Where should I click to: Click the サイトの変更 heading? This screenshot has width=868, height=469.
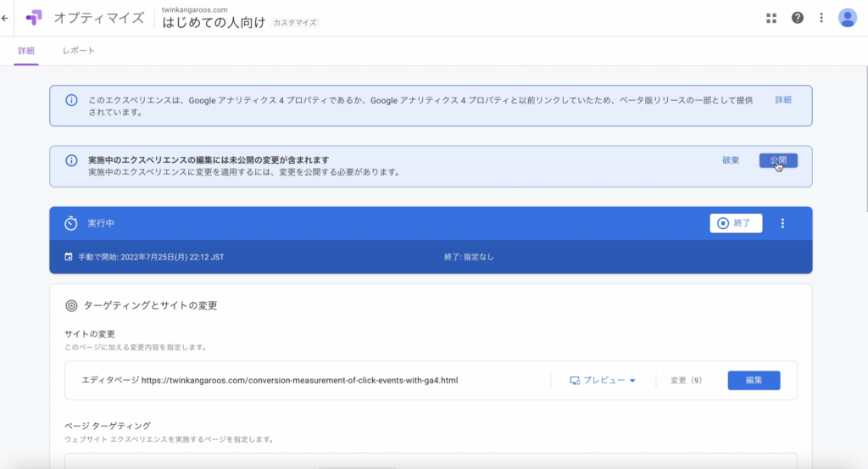coord(90,334)
